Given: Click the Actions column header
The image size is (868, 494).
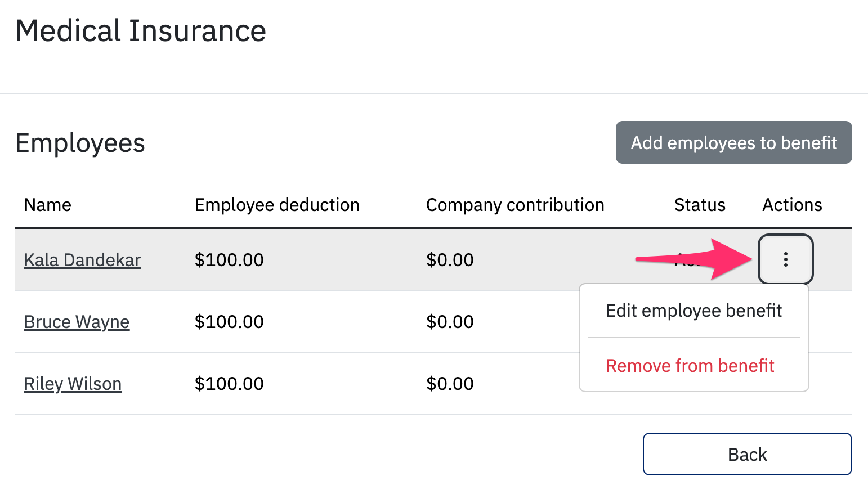Looking at the screenshot, I should 792,205.
